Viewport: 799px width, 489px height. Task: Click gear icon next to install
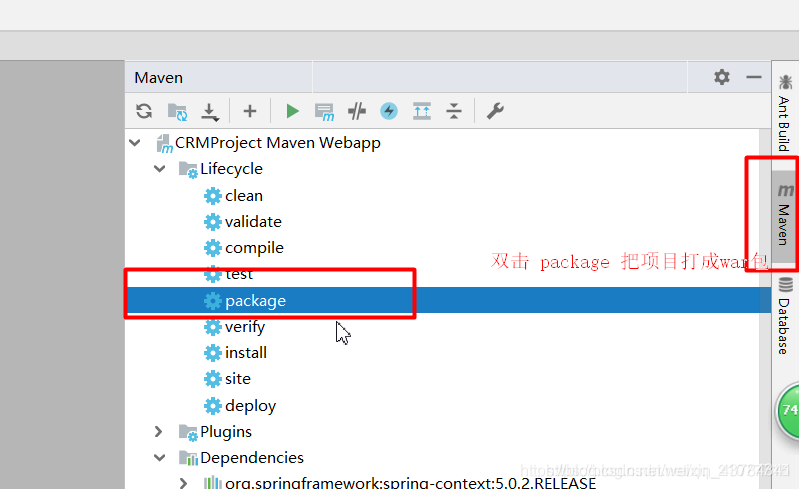tap(212, 353)
